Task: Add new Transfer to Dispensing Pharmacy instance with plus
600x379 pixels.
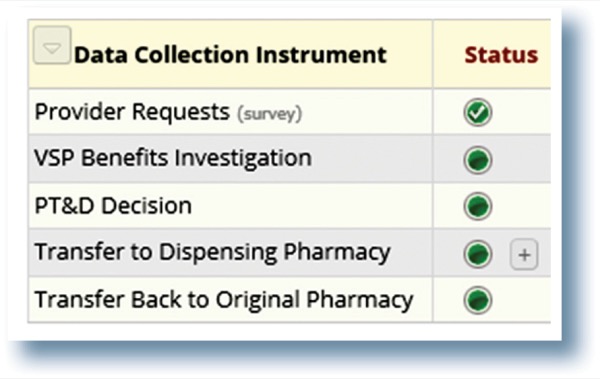Action: [x=524, y=255]
